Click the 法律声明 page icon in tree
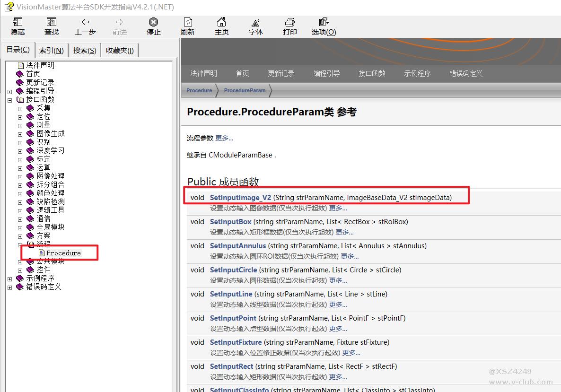The height and width of the screenshot is (392, 561). click(x=21, y=65)
